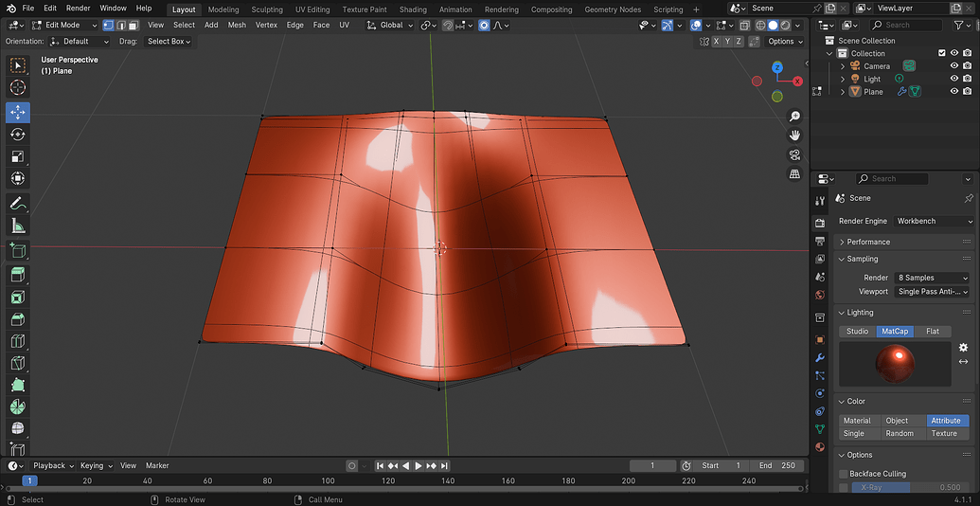Open the Output properties tab icon
980x506 pixels.
[x=820, y=242]
